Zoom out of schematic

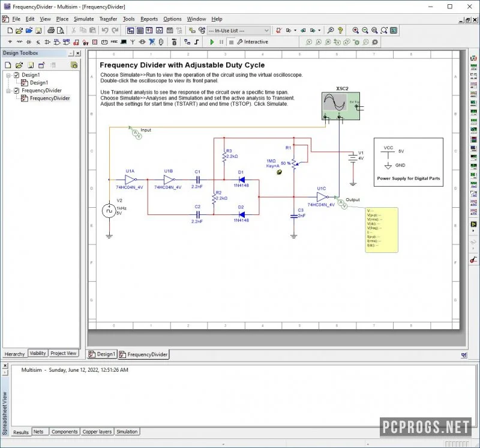365,31
